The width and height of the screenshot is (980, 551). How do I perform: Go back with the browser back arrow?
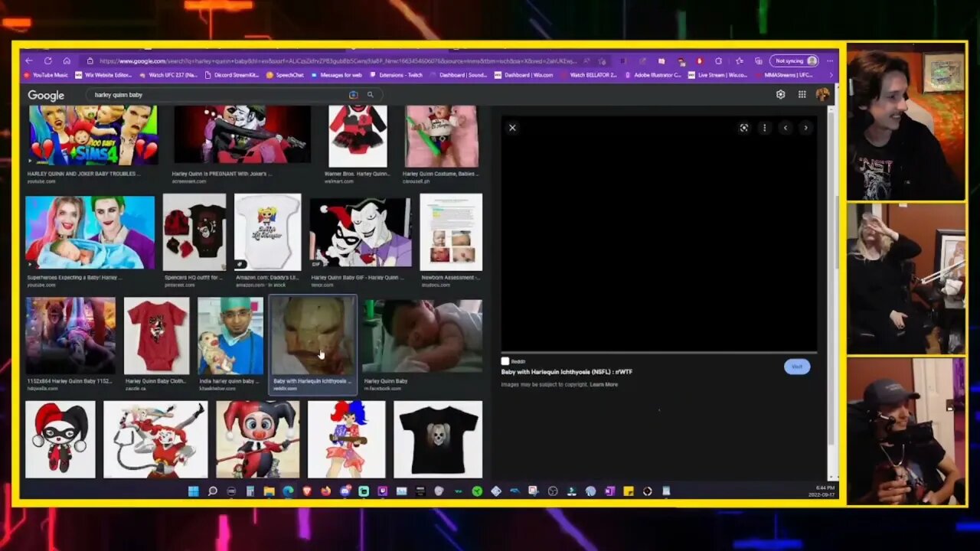point(29,61)
